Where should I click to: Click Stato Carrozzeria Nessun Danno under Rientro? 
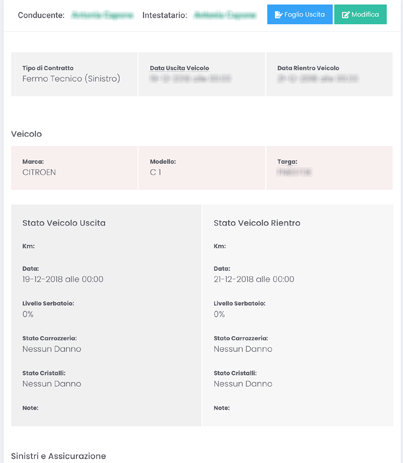click(x=243, y=349)
